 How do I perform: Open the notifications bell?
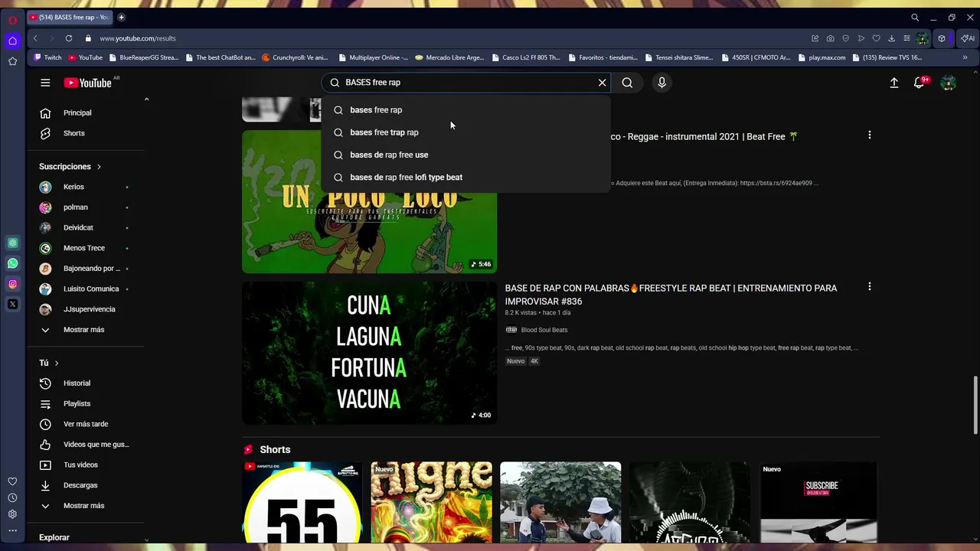(x=919, y=83)
